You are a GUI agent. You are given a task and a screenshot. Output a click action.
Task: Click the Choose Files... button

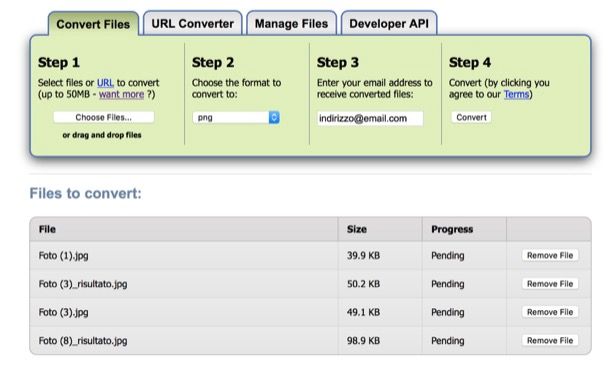pyautogui.click(x=103, y=117)
